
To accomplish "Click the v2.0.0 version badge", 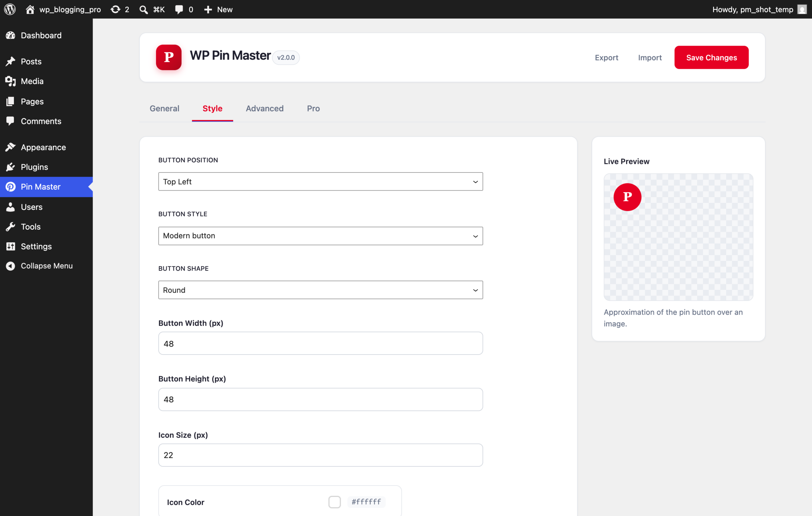I will 286,58.
